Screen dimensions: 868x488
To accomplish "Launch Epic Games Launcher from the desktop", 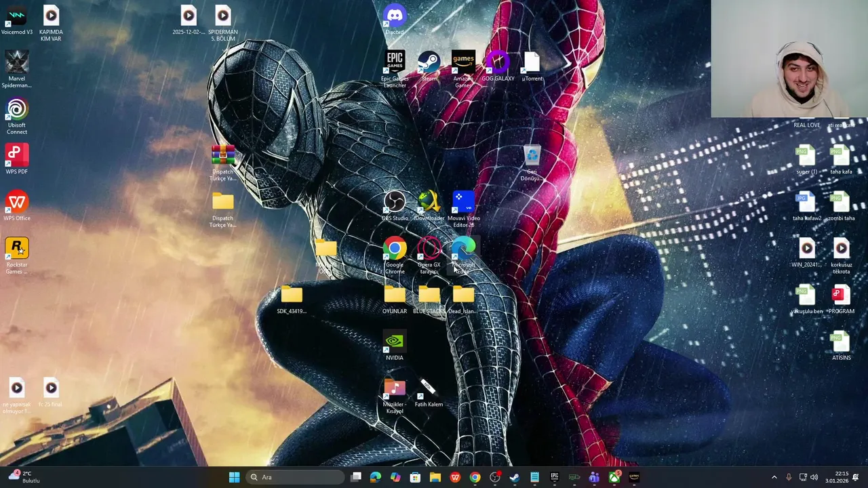I will coord(395,69).
